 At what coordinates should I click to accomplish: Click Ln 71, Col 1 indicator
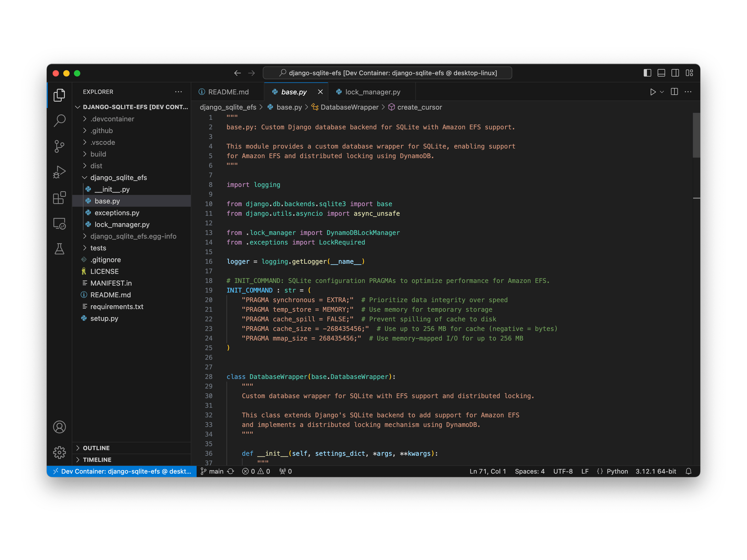pyautogui.click(x=488, y=471)
